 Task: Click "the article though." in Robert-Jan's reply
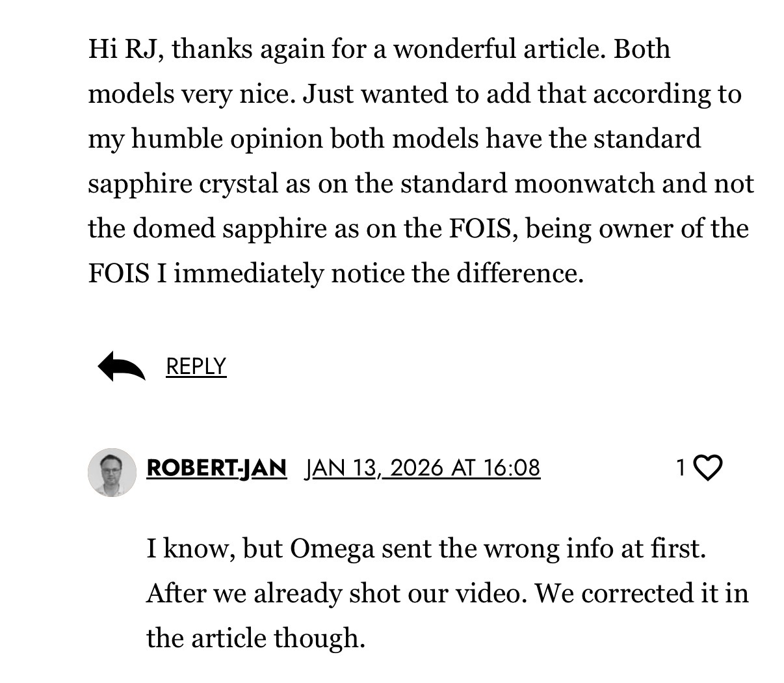[255, 638]
